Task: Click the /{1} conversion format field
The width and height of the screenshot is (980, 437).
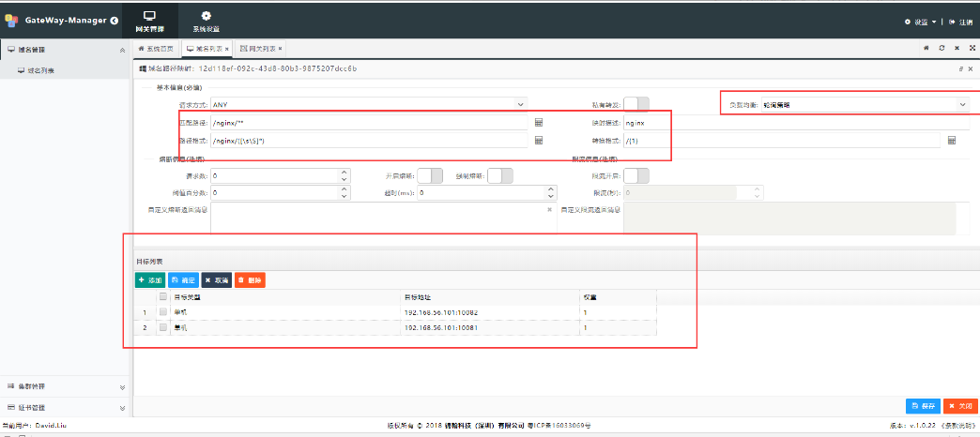Action: click(782, 141)
